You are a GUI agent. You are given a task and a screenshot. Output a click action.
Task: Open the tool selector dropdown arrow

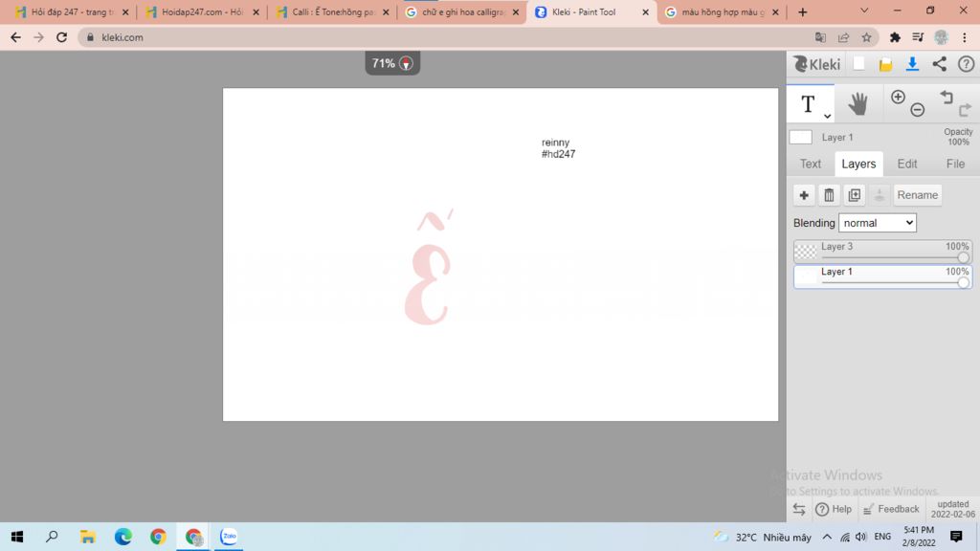(827, 116)
